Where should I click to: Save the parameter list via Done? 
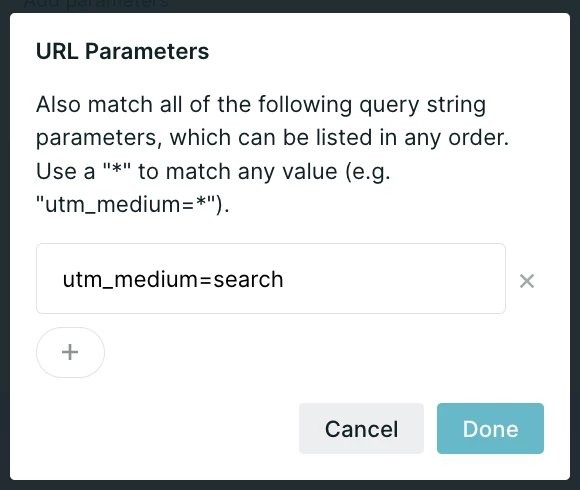(x=490, y=429)
